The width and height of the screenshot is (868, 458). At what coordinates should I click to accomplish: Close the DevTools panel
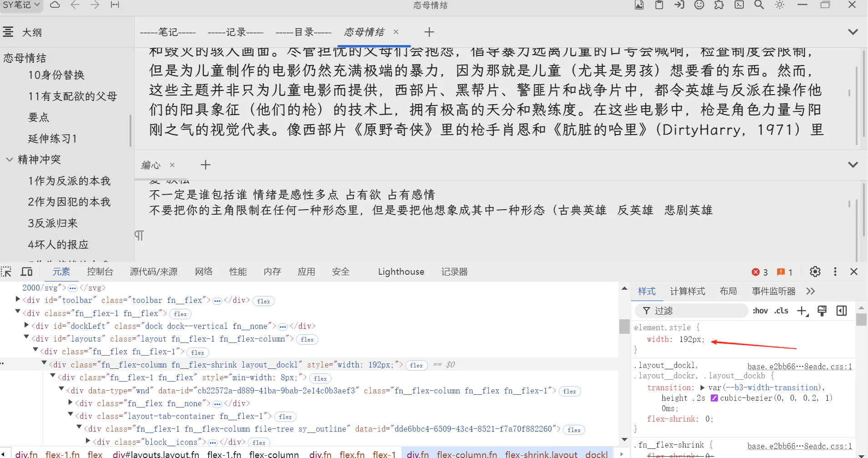click(854, 272)
